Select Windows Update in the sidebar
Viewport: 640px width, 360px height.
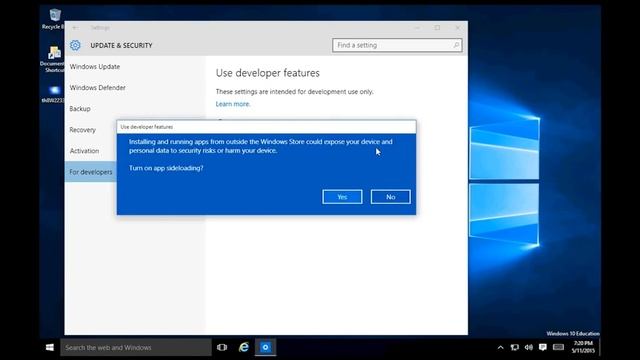click(95, 67)
